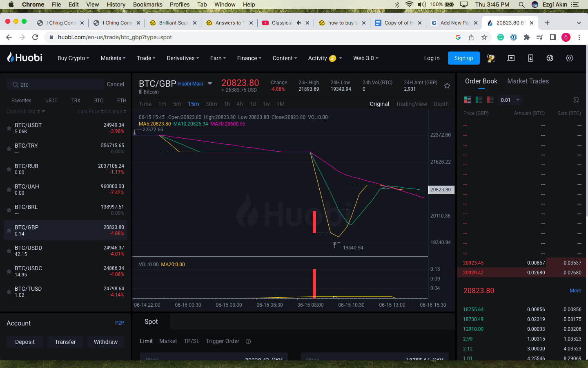Select the USDT market filter tab

[51, 100]
